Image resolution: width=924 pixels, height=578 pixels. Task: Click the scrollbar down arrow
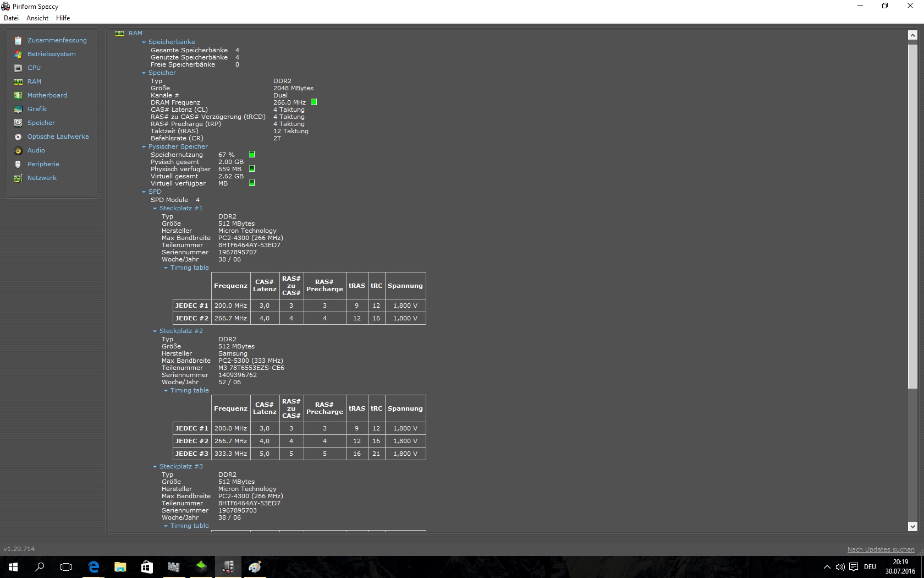912,526
